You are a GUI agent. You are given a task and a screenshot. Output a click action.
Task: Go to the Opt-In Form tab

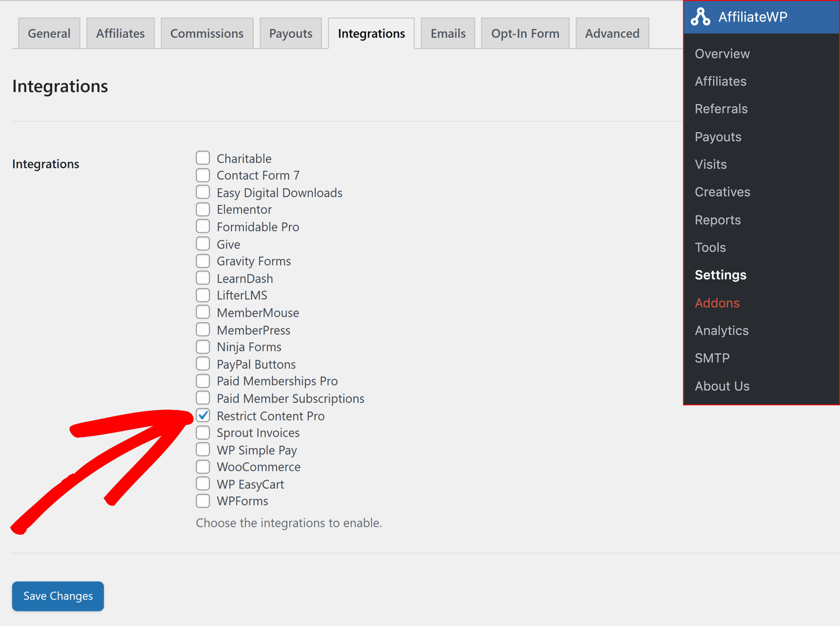[x=525, y=33]
